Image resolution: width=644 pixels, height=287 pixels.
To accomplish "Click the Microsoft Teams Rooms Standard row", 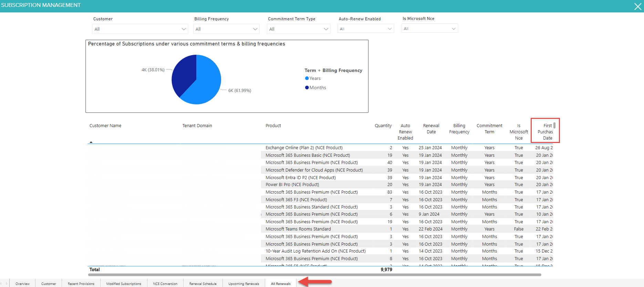I will [x=298, y=229].
